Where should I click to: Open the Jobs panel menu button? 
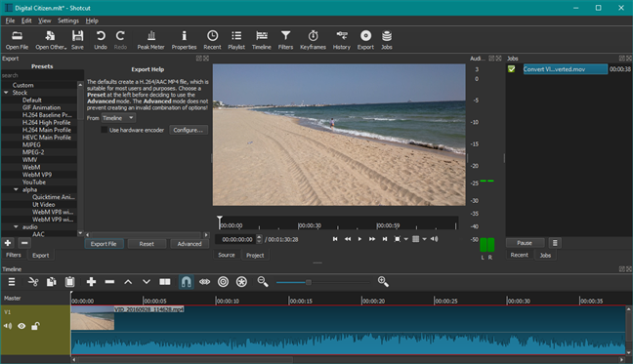click(555, 243)
